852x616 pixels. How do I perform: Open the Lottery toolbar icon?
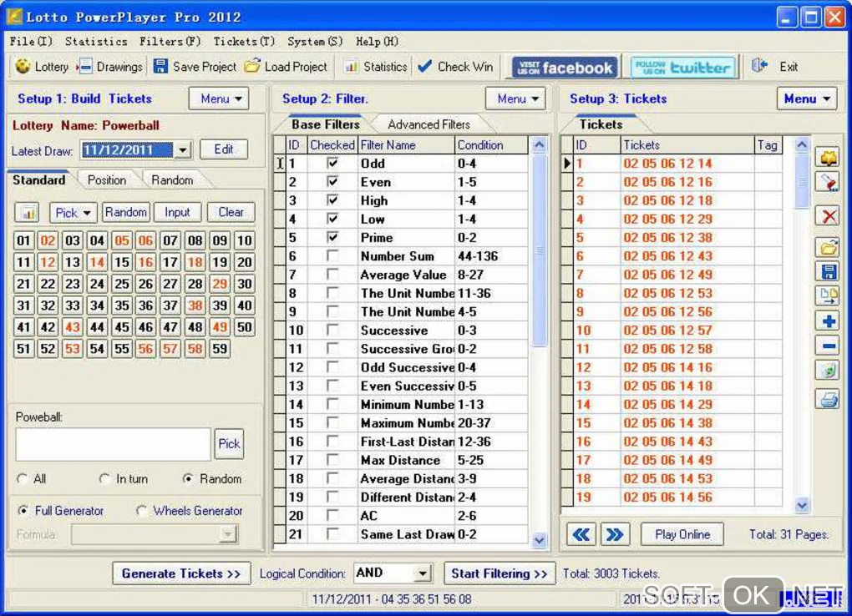click(x=23, y=66)
